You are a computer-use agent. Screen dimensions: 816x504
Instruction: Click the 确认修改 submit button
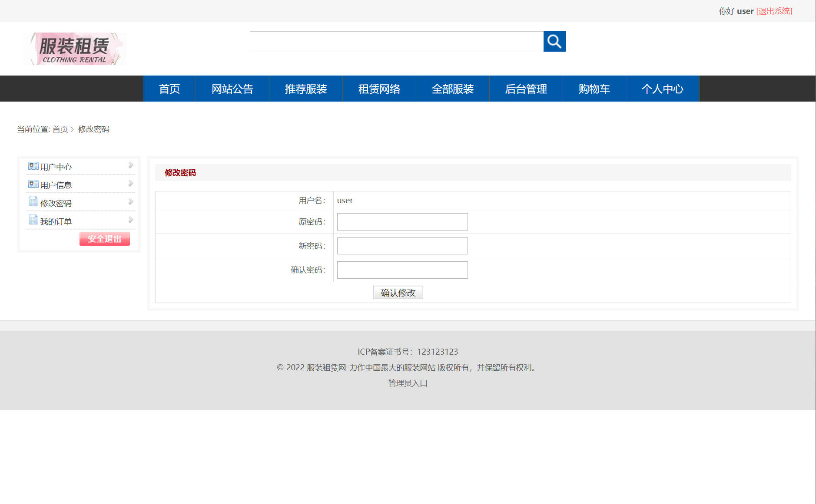click(x=398, y=292)
